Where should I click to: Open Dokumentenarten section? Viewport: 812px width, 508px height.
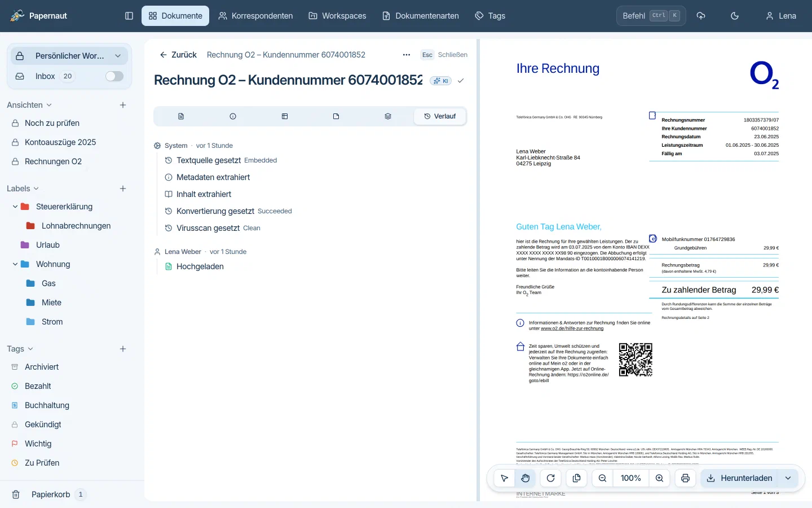pos(421,16)
